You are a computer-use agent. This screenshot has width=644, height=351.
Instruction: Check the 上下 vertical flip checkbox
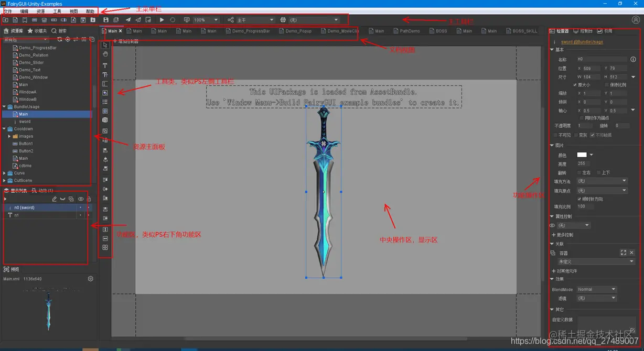click(x=599, y=172)
